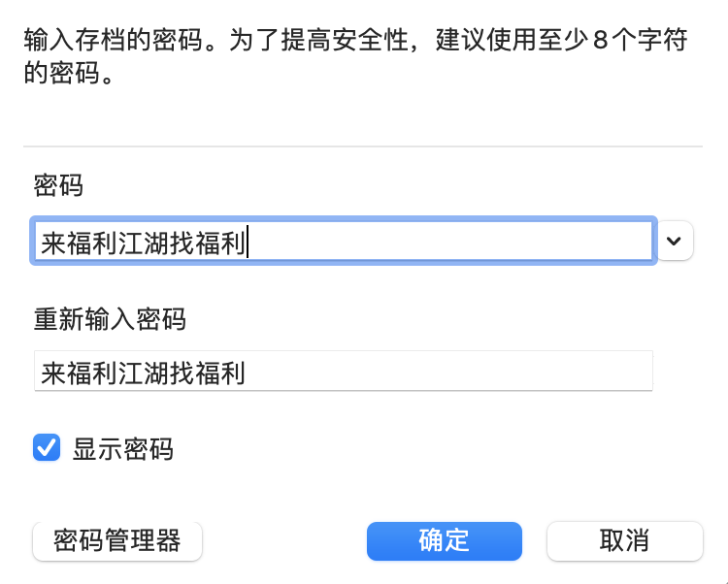Image resolution: width=728 pixels, height=584 pixels.
Task: Confirm with the blue 确定 button
Action: coord(444,540)
